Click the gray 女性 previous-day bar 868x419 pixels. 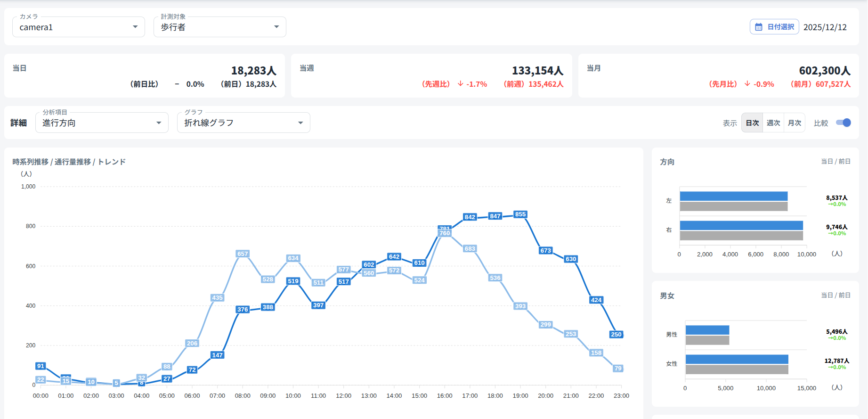coord(737,370)
